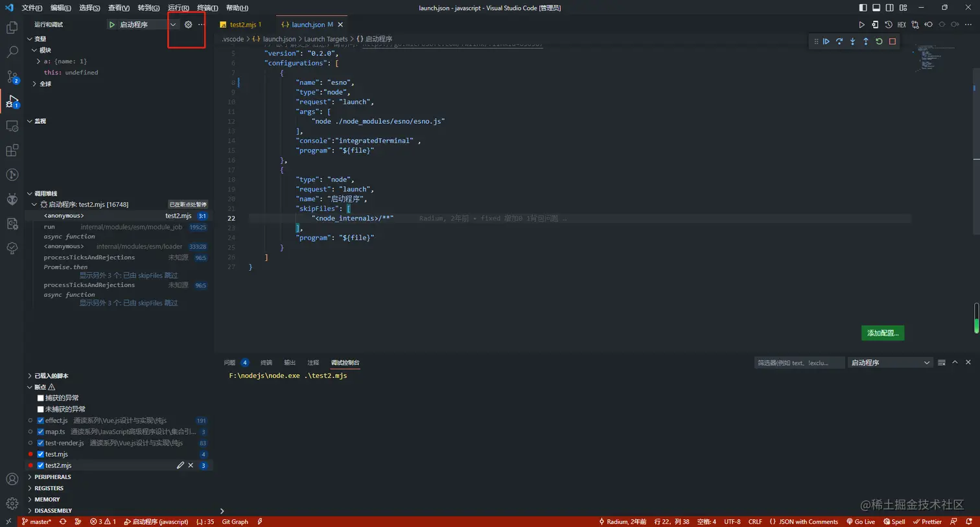
Task: Restart the debug session
Action: tap(879, 41)
